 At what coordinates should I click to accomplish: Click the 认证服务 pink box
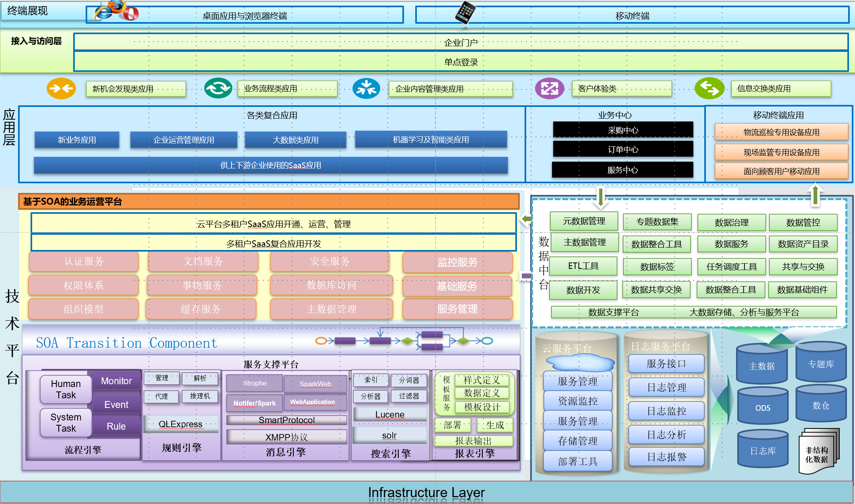pos(84,262)
